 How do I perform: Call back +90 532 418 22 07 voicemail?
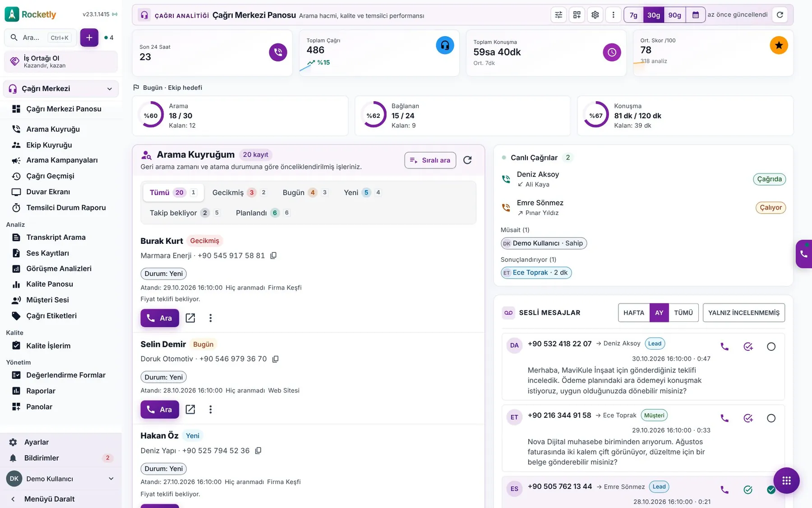pyautogui.click(x=724, y=347)
